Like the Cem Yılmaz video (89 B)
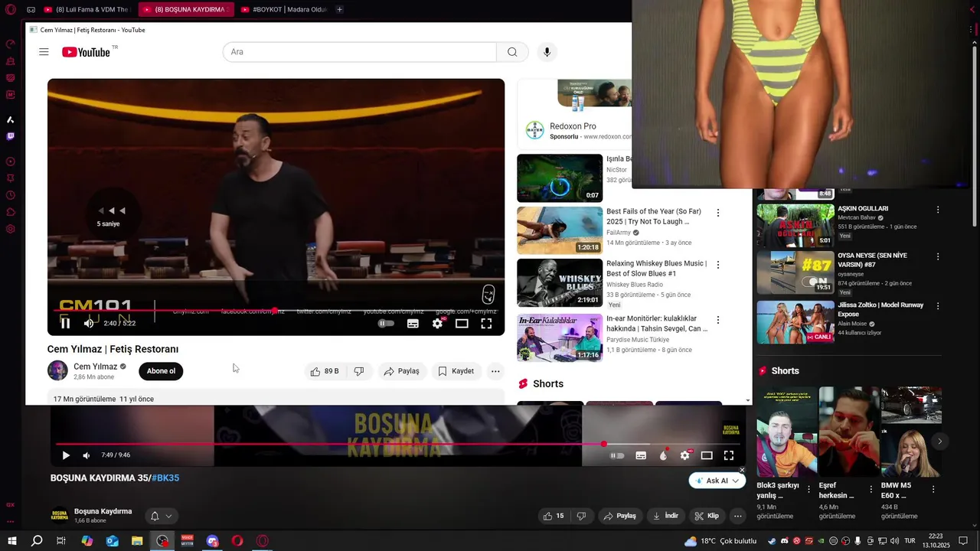 [x=325, y=371]
